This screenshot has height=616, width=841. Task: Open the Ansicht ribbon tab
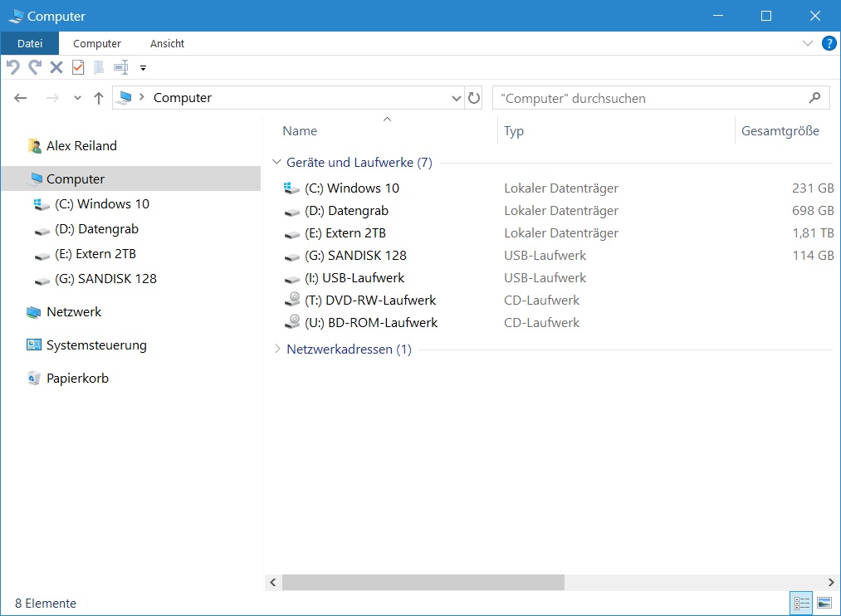click(x=168, y=43)
